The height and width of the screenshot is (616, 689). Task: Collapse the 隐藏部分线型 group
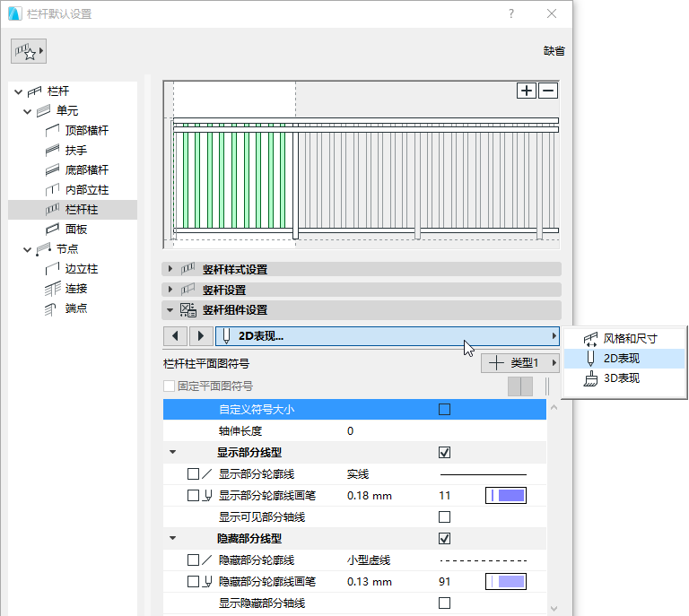172,538
